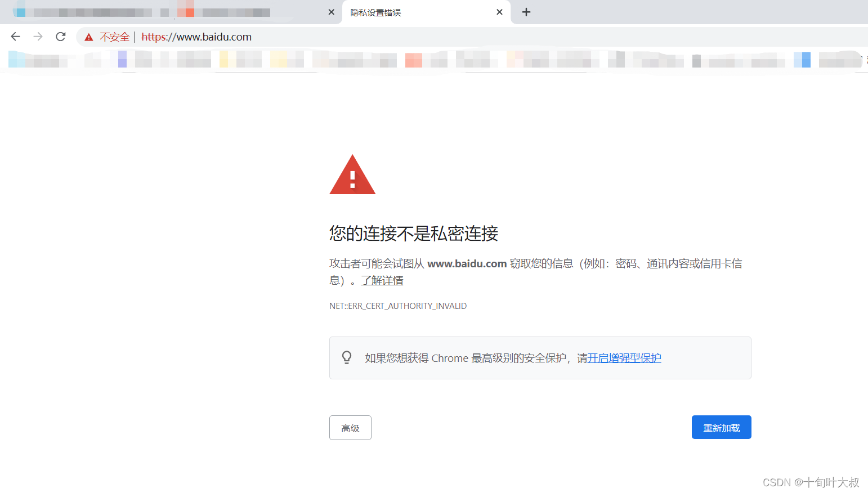
Task: Click the bold www.baidu.com text in message
Action: click(x=467, y=263)
